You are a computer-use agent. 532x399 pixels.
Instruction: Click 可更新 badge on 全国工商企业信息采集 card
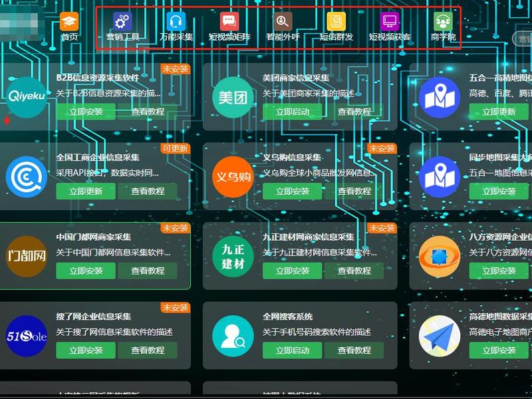176,148
